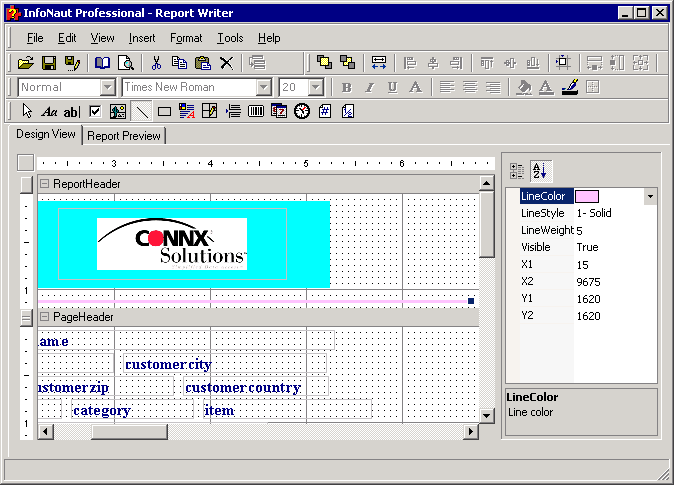674x485 pixels.
Task: Select the text box (ab|) tool
Action: tap(72, 112)
